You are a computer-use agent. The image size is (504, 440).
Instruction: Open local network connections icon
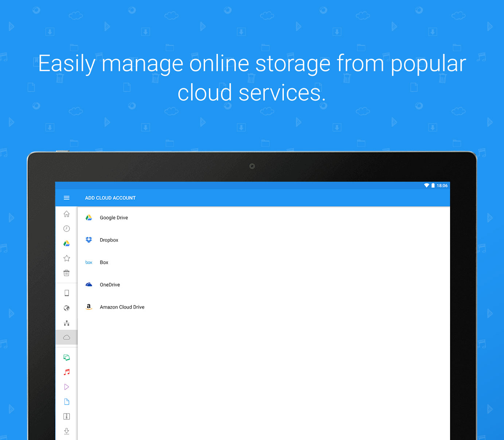pyautogui.click(x=67, y=323)
